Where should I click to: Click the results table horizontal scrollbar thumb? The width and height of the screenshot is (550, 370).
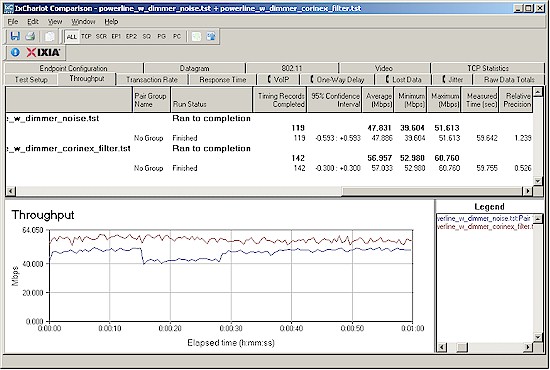[x=432, y=191]
